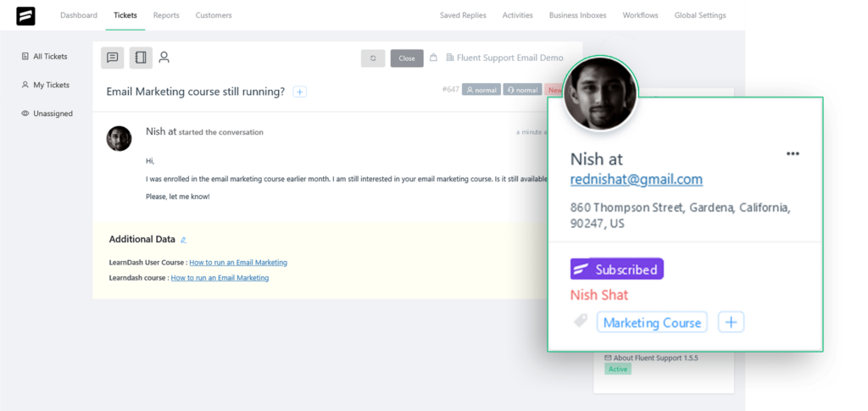The height and width of the screenshot is (411, 868).
Task: Click the Unassigned eye icon
Action: pyautogui.click(x=25, y=114)
